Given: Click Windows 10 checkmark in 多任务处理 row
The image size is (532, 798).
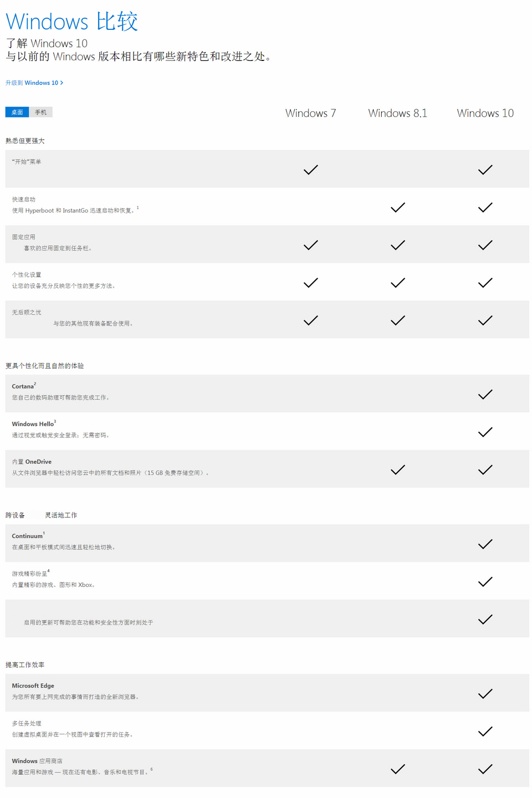Looking at the screenshot, I should pos(485,731).
